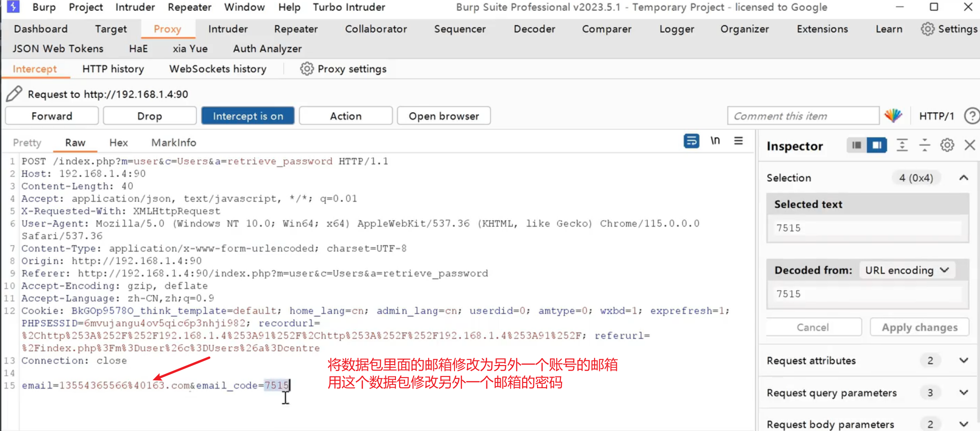Screen dimensions: 980x431
Task: Open the editor hamburger menu icon
Action: [x=738, y=141]
